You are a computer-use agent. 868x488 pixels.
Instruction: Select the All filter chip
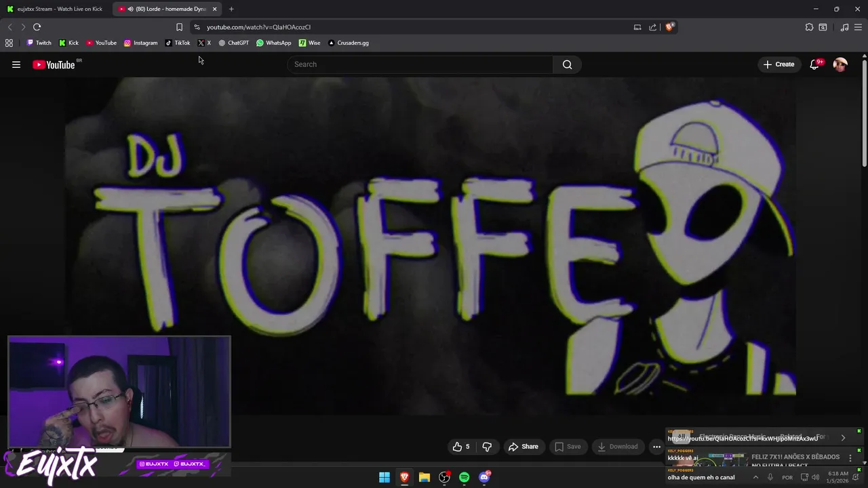click(x=680, y=437)
